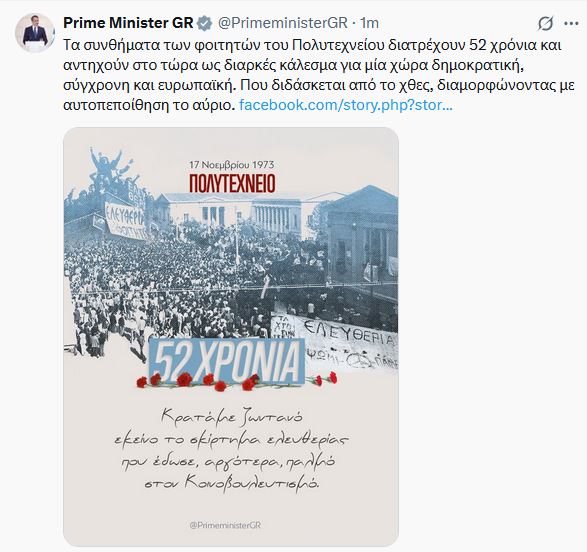Click the 1m post timestamp
Viewport: 587px width, 552px height.
(369, 23)
